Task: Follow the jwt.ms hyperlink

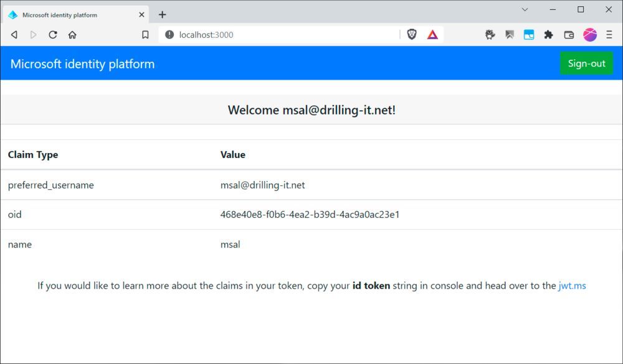Action: pyautogui.click(x=571, y=286)
